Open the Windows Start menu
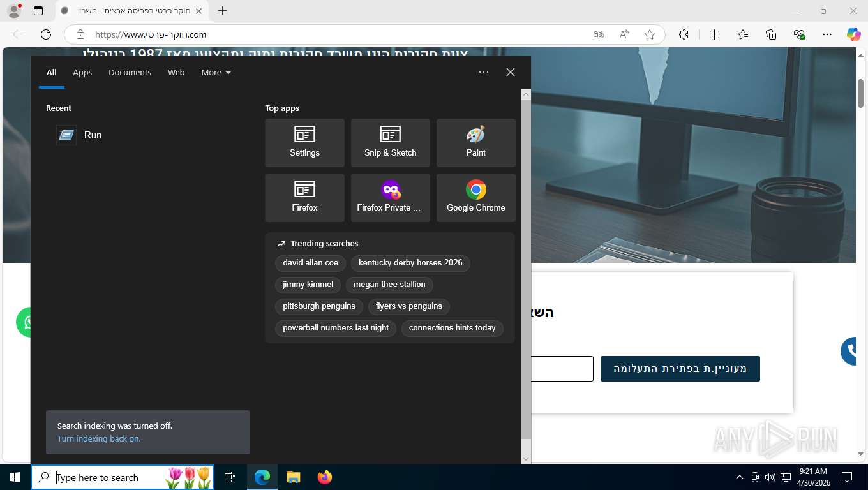This screenshot has width=868, height=490. [x=15, y=477]
